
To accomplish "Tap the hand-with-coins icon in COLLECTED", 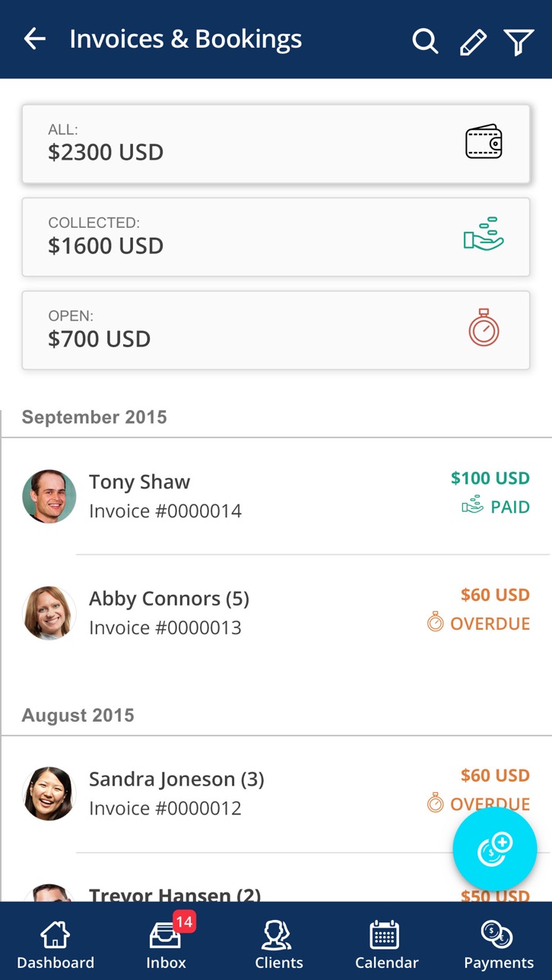I will (484, 234).
